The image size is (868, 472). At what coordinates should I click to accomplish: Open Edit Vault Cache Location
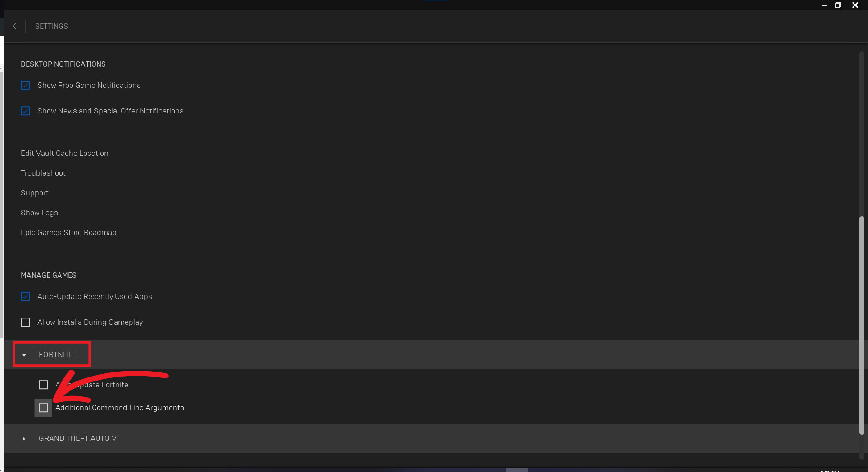click(64, 153)
